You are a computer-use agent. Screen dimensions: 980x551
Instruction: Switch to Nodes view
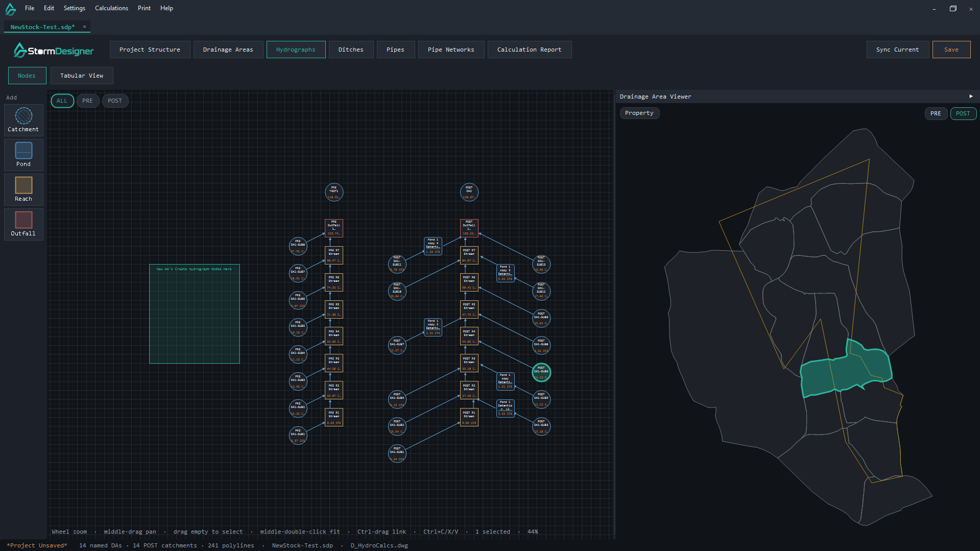27,76
